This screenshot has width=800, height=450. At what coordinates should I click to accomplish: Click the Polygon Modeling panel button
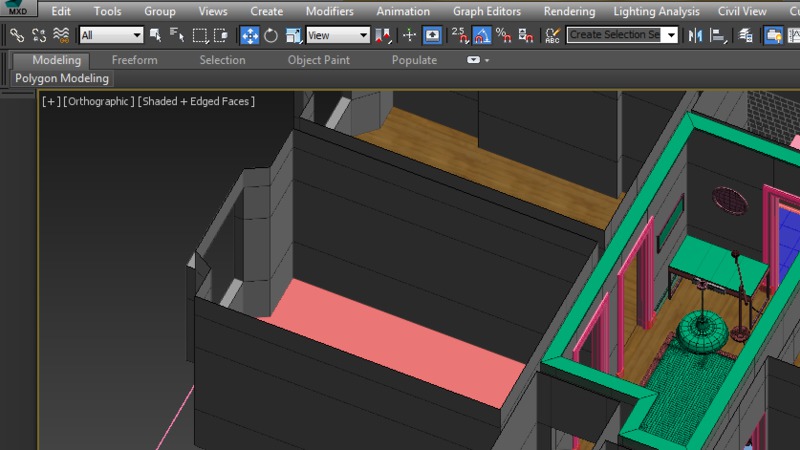coord(62,78)
